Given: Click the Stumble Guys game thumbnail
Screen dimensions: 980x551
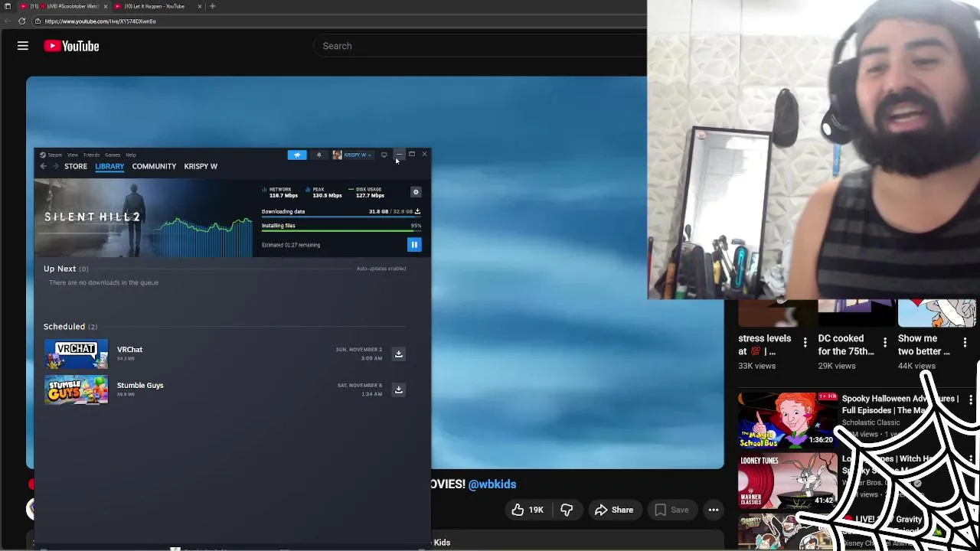Looking at the screenshot, I should [x=76, y=390].
